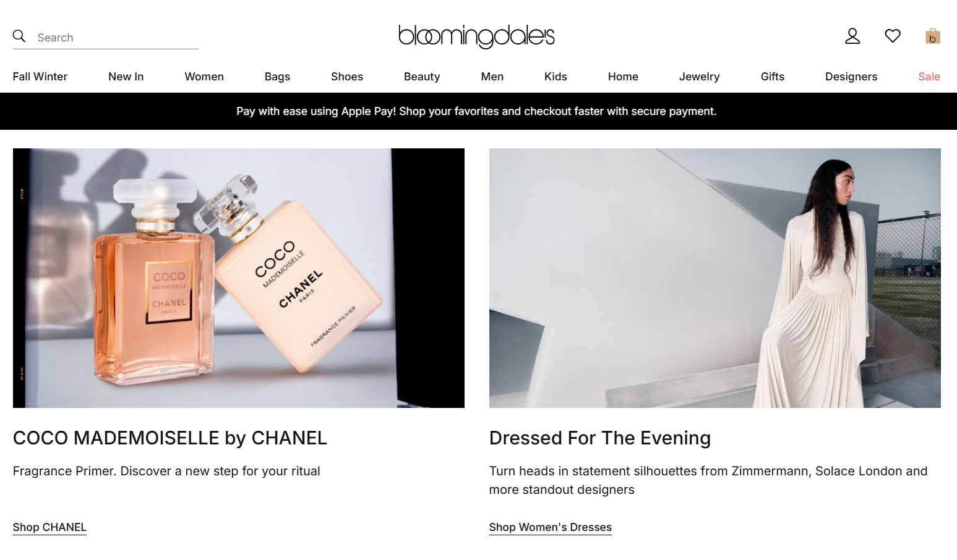Screen dimensions: 957x560
Task: Click the Apple Pay promo banner
Action: point(476,111)
